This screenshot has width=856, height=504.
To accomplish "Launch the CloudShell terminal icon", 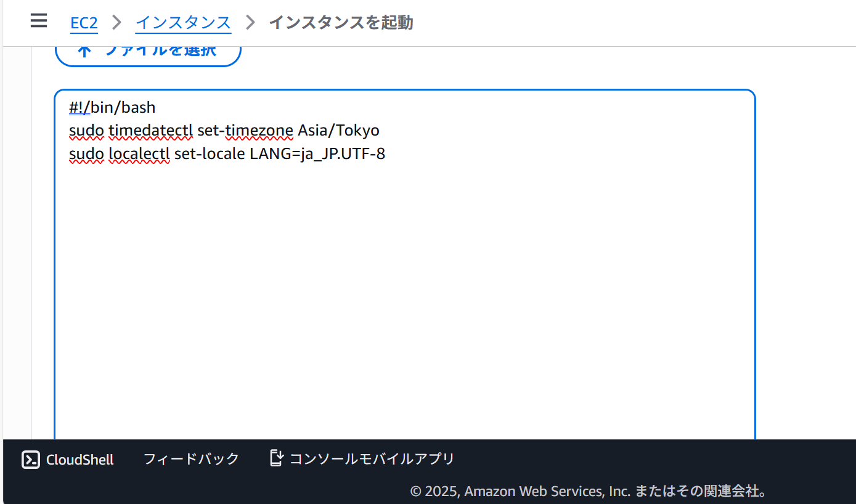I will point(31,459).
